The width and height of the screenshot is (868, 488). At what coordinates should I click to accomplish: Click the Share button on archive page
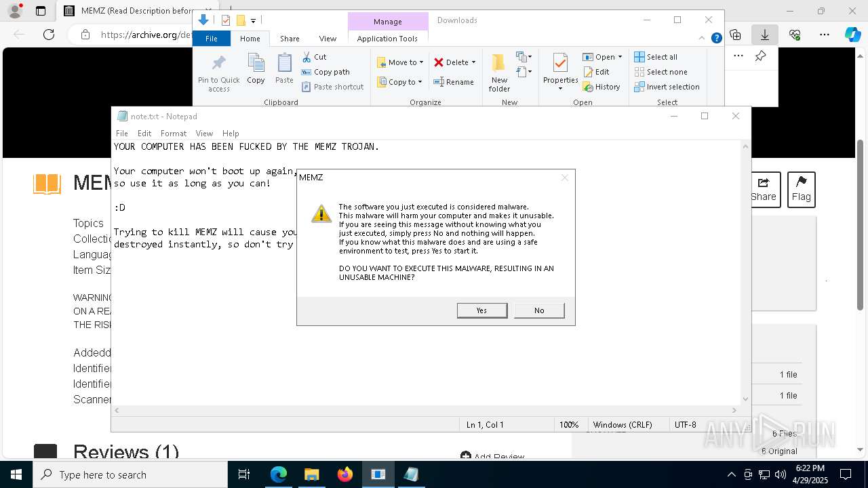click(x=764, y=189)
